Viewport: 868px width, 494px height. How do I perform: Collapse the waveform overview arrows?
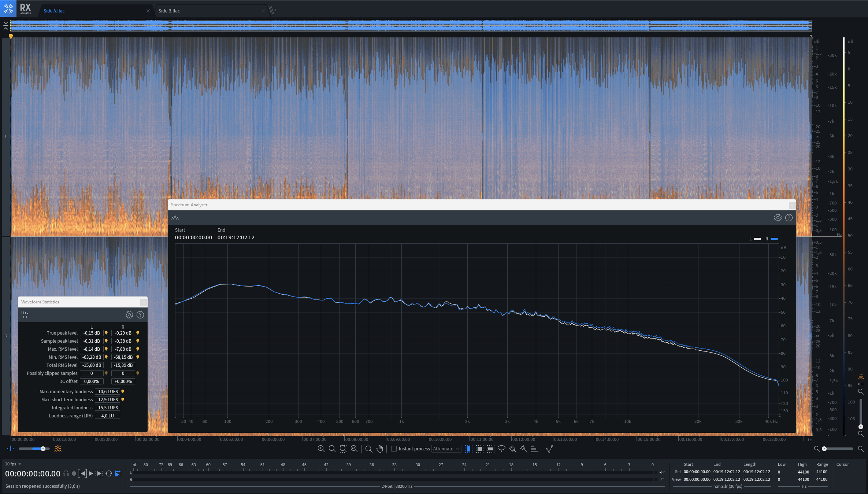pyautogui.click(x=5, y=25)
